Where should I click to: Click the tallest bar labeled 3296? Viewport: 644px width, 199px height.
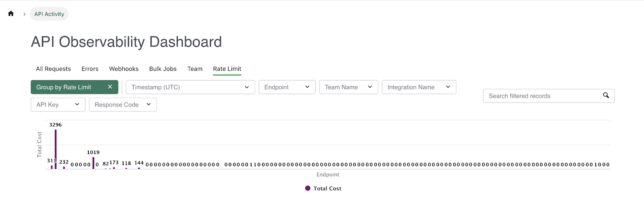56,149
